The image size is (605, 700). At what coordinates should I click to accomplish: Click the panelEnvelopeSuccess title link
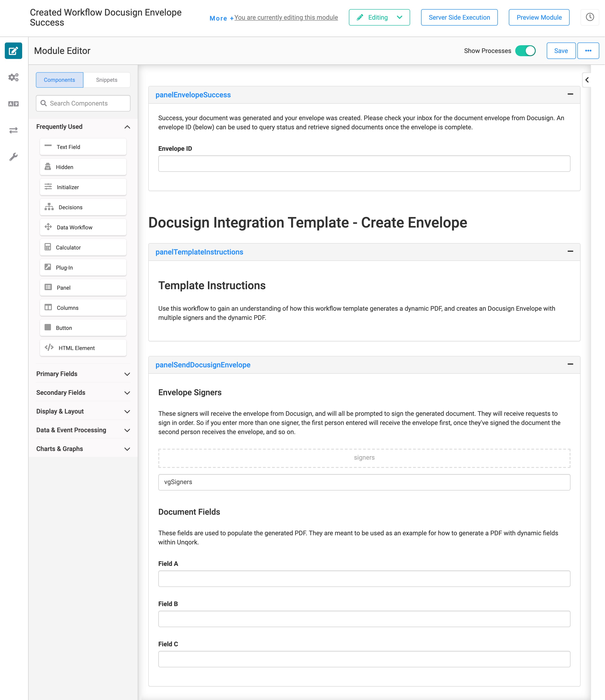(193, 95)
